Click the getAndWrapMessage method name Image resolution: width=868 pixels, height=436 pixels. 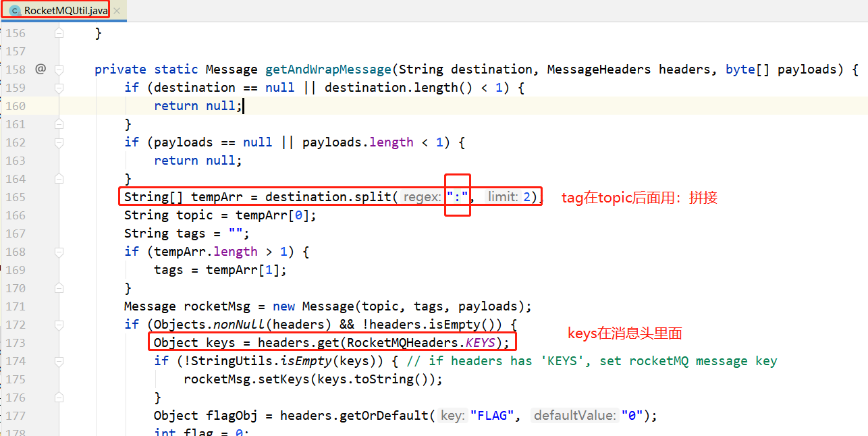328,70
